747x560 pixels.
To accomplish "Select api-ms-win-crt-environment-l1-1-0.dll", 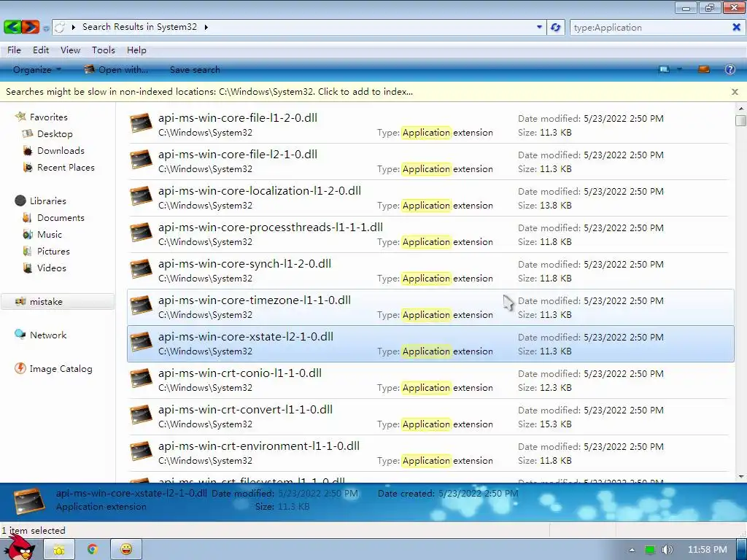I will point(430,454).
